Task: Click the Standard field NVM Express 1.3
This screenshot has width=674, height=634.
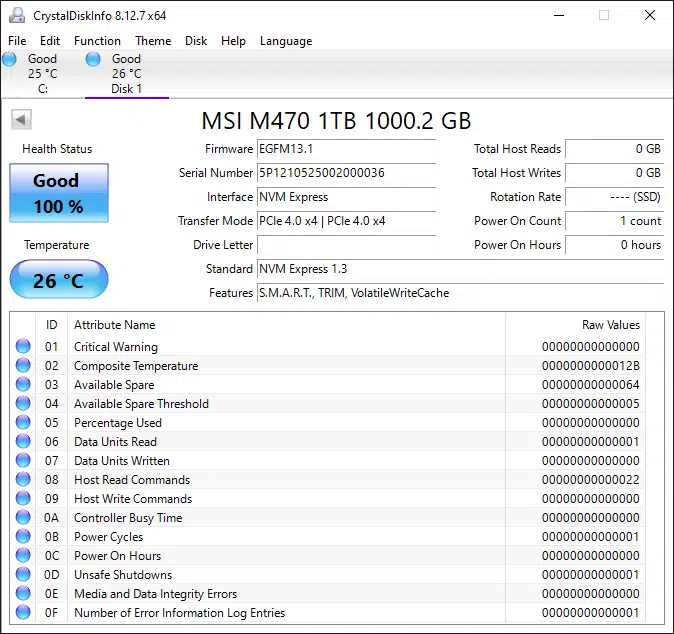Action: pos(461,269)
